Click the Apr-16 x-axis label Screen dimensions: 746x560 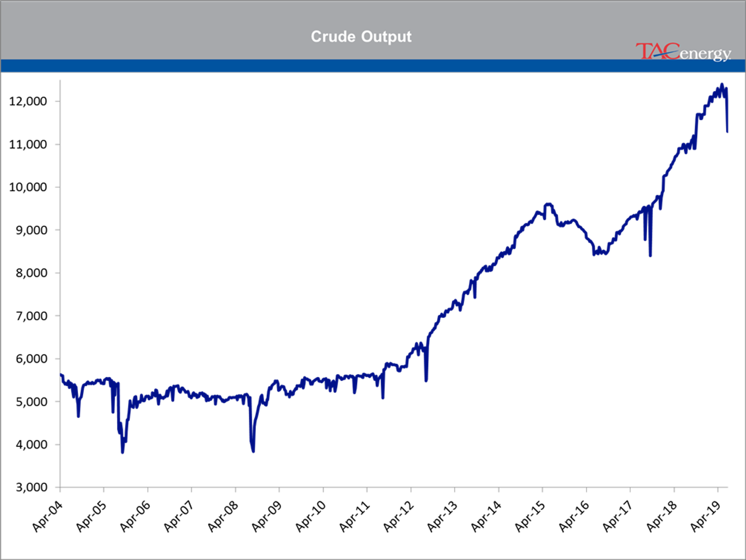574,516
